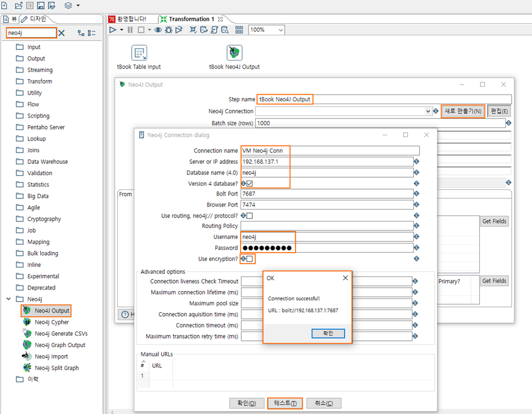Screen dimensions: 532x414
Task: Click the Password field
Action: 327,248
